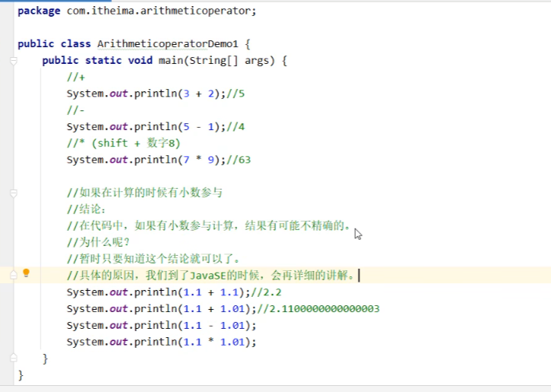Click the package com.itheima.arithmeticoperator line
The height and width of the screenshot is (392, 551).
pos(137,11)
